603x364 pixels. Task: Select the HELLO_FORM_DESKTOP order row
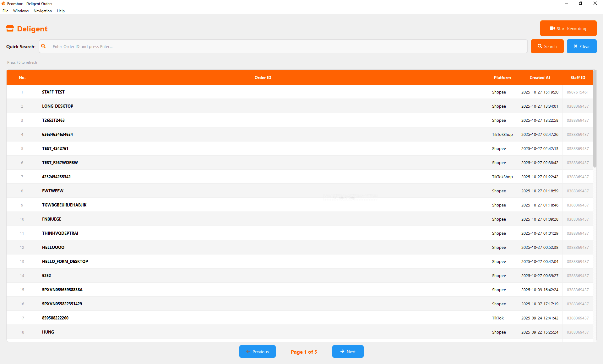click(x=65, y=261)
